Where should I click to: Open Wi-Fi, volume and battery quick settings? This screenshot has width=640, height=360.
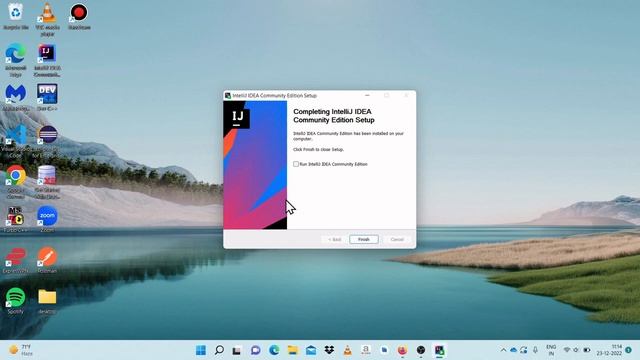click(x=576, y=350)
